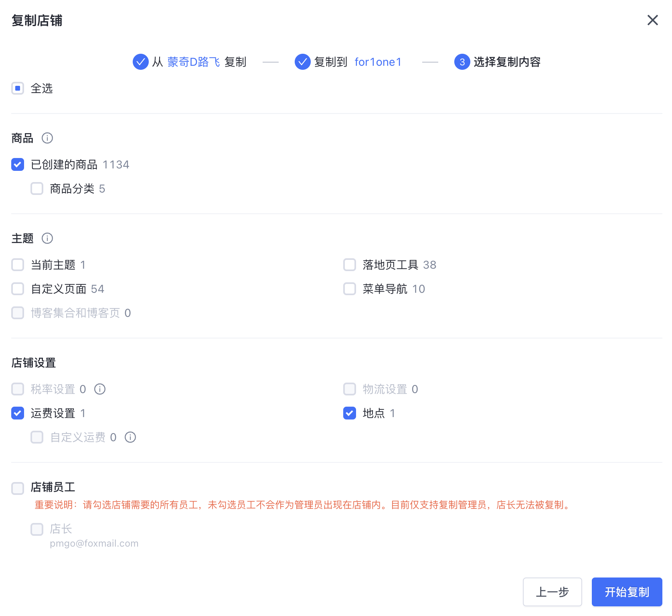Click the red 重要说明 notice text

302,505
